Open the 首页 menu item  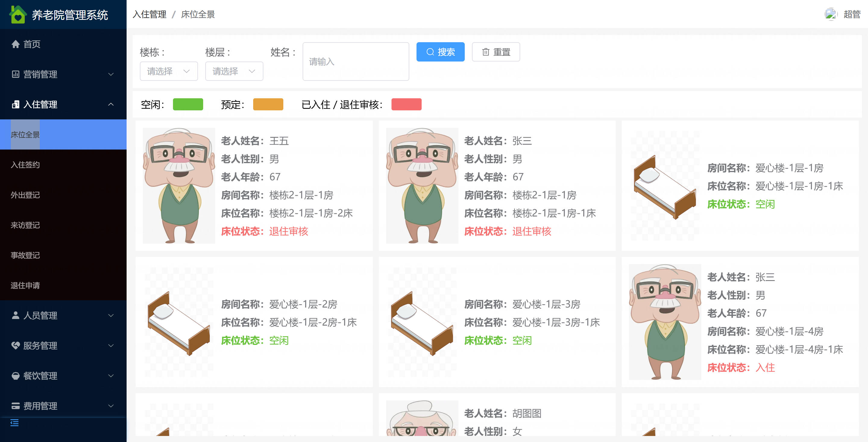click(x=63, y=44)
